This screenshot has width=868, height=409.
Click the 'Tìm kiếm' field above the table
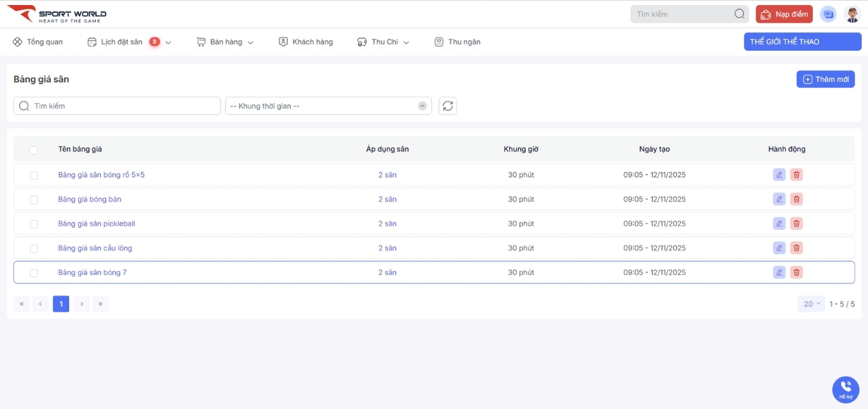point(117,106)
